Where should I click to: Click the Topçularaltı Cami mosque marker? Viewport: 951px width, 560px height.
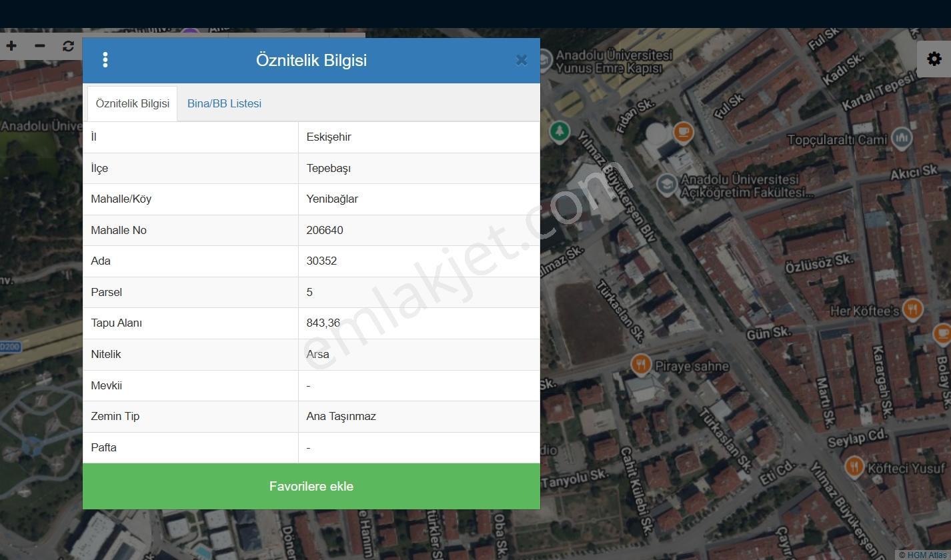[x=901, y=138]
